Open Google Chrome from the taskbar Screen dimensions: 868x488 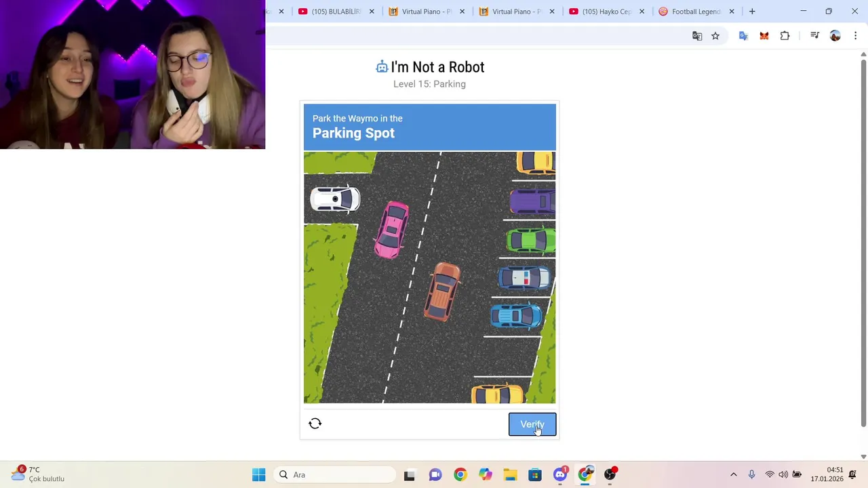[x=460, y=474]
